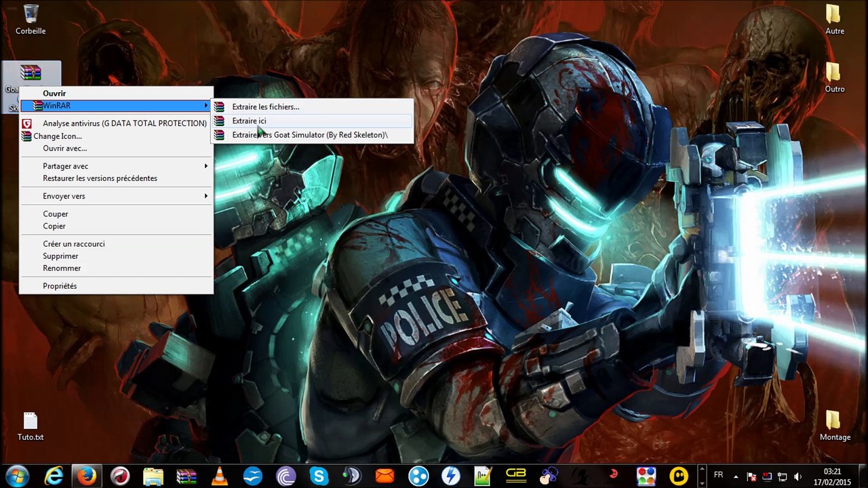Open BitTorrent purple swirl taskbar icon

286,476
